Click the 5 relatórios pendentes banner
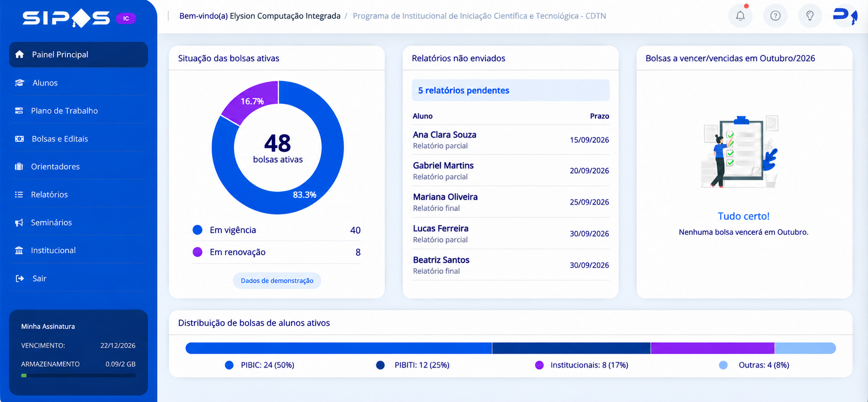Screen dimensions: 868x402 [511, 90]
